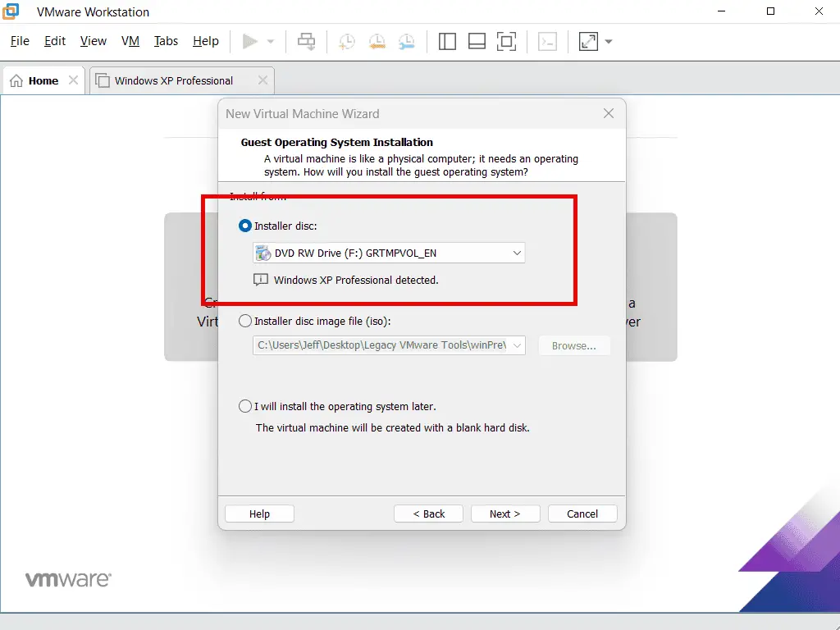Click the Take Snapshot clock icon
Image resolution: width=840 pixels, height=630 pixels.
(347, 41)
